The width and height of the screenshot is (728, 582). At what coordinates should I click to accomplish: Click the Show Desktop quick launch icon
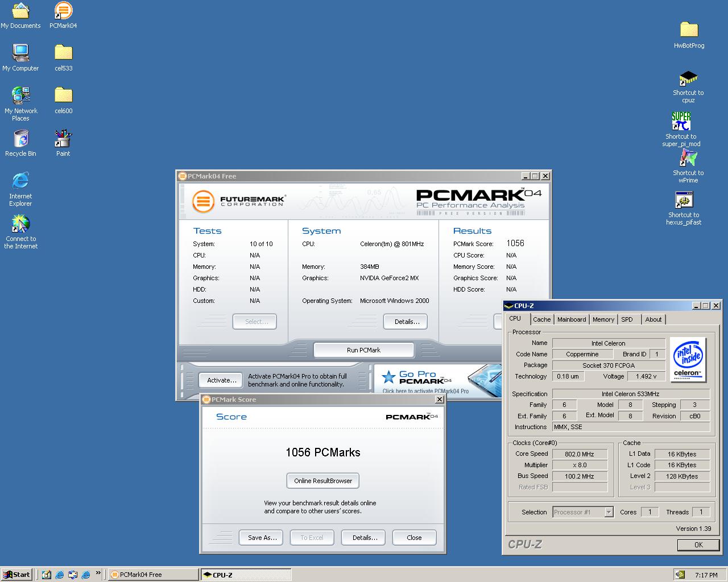[x=46, y=575]
